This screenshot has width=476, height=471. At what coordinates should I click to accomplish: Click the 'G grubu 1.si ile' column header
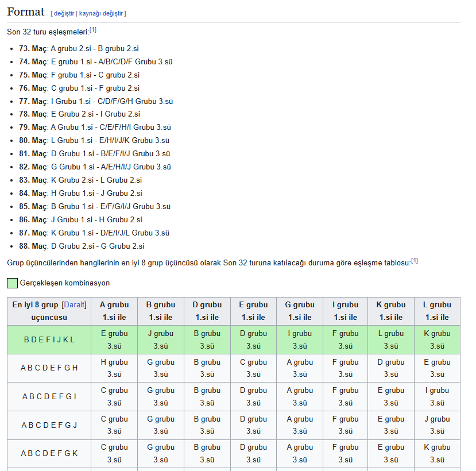[300, 311]
